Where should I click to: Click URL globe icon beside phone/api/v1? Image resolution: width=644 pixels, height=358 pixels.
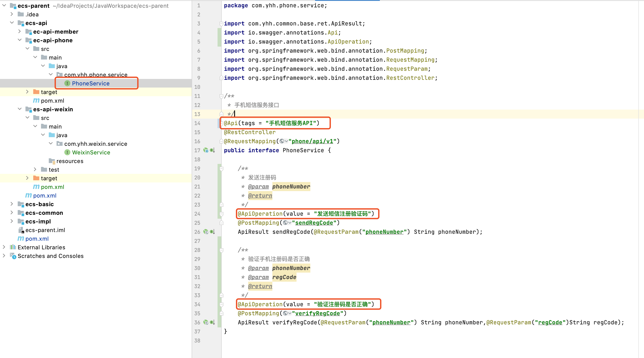(282, 141)
